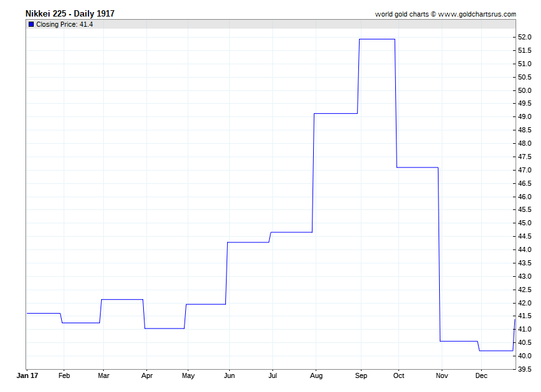
Task: Click the 'Jul' x-axis label
Action: pyautogui.click(x=272, y=375)
